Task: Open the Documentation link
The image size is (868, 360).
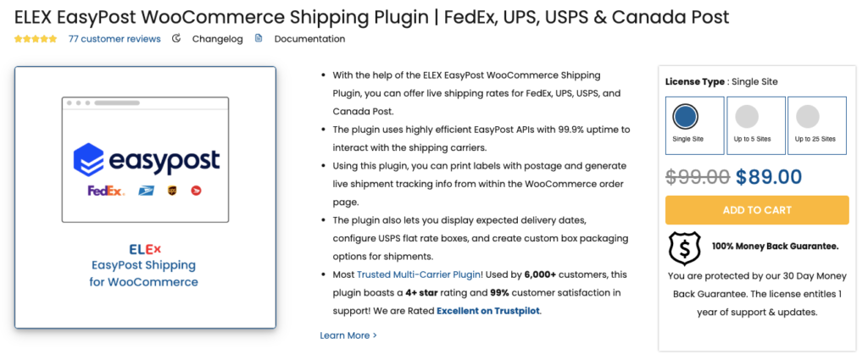Action: tap(309, 39)
